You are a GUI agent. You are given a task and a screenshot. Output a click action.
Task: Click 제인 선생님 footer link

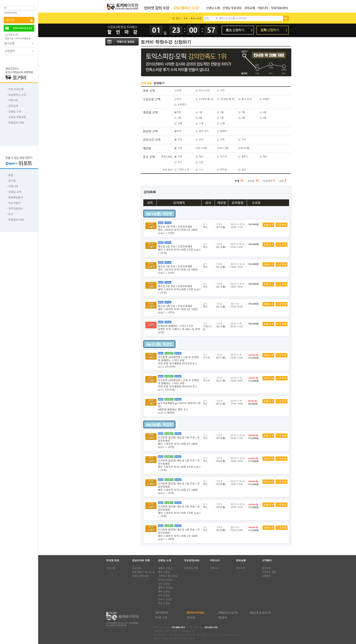pyautogui.click(x=164, y=572)
